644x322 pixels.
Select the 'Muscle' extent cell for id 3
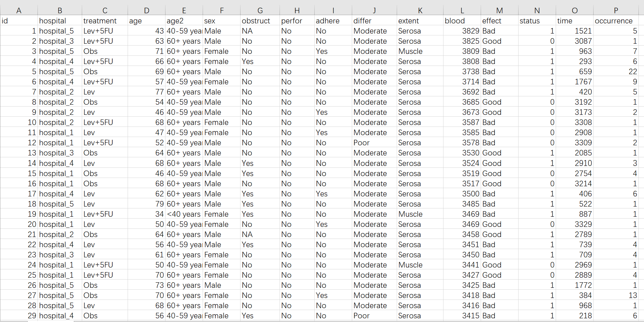click(420, 51)
